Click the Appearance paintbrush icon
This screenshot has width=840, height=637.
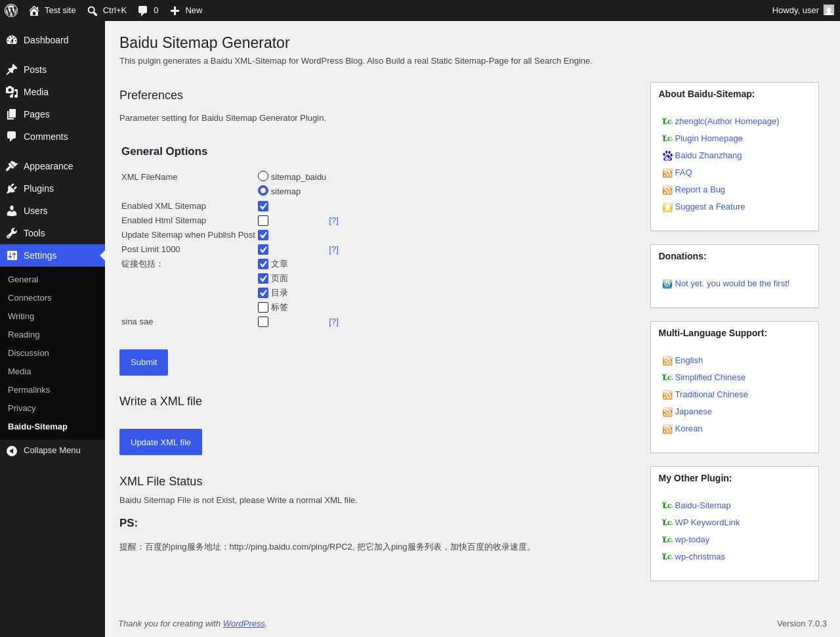coord(12,166)
